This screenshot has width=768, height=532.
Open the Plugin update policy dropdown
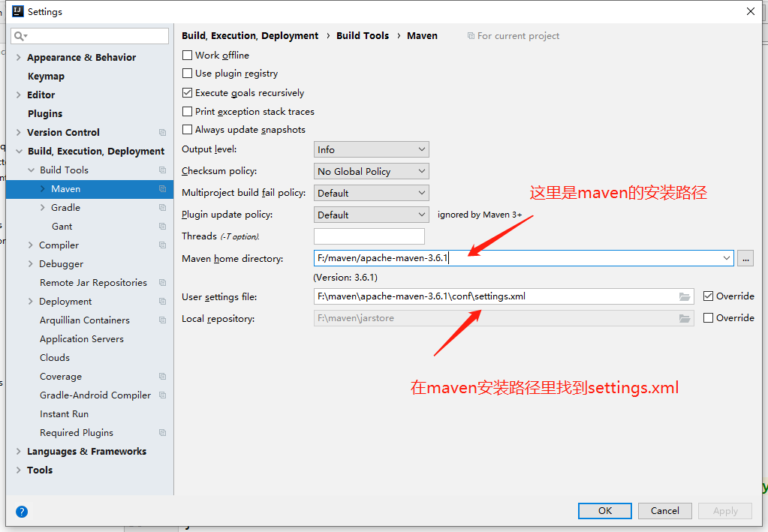tap(372, 215)
